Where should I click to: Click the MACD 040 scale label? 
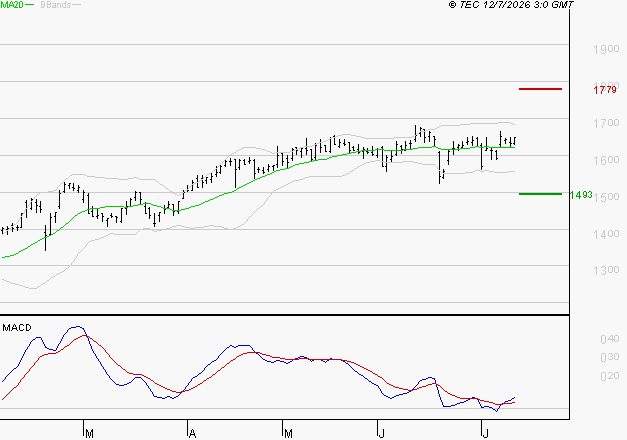tap(610, 339)
